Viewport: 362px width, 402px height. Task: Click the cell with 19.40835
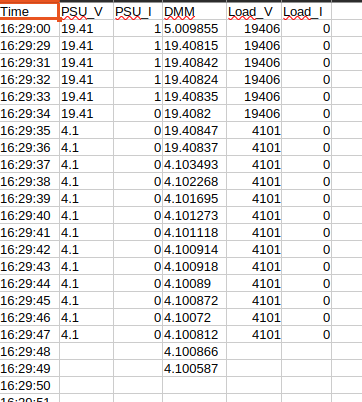(x=195, y=97)
